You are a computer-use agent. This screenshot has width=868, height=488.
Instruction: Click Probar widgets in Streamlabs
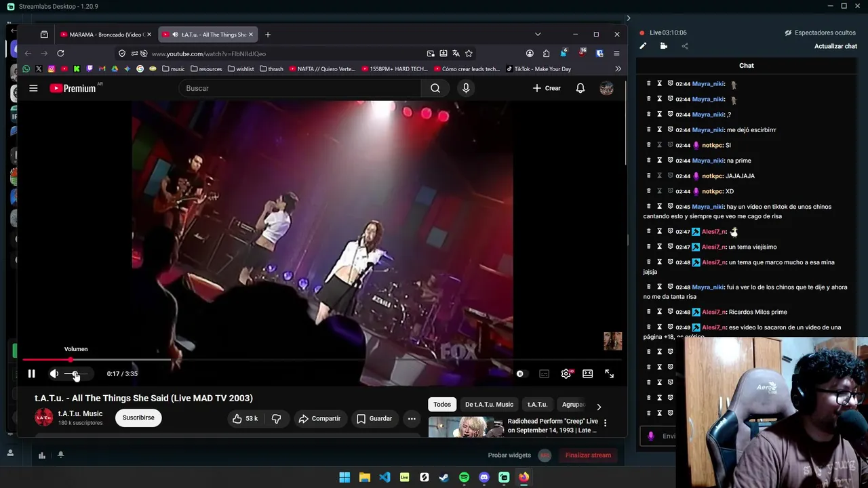click(x=509, y=455)
